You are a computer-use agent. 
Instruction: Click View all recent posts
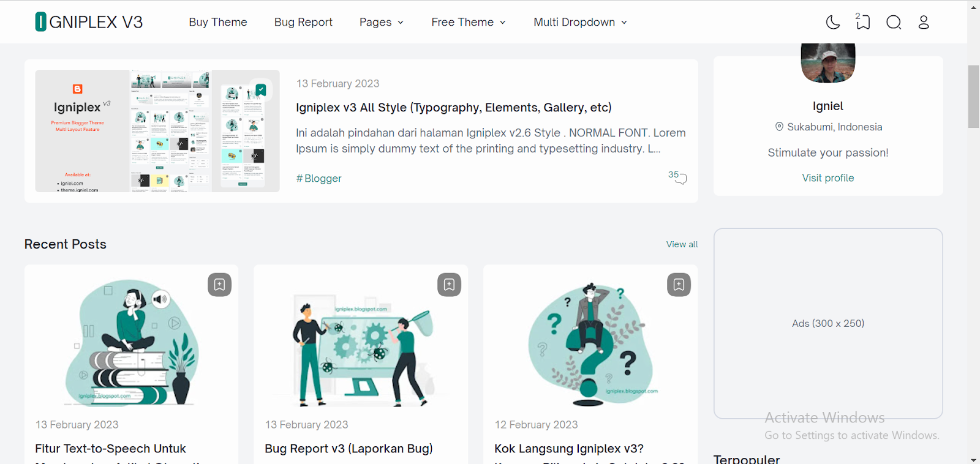(682, 244)
